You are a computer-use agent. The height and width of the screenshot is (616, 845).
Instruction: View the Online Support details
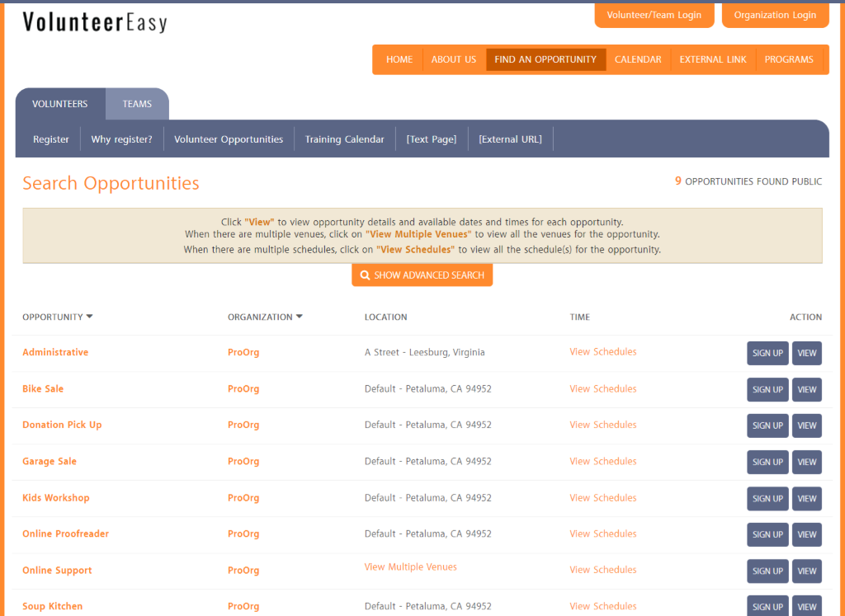tap(807, 571)
